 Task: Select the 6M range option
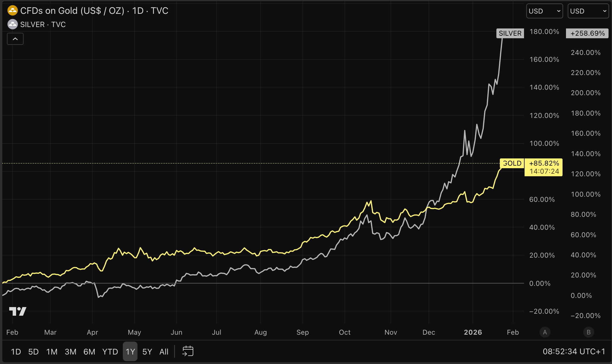[x=89, y=352]
